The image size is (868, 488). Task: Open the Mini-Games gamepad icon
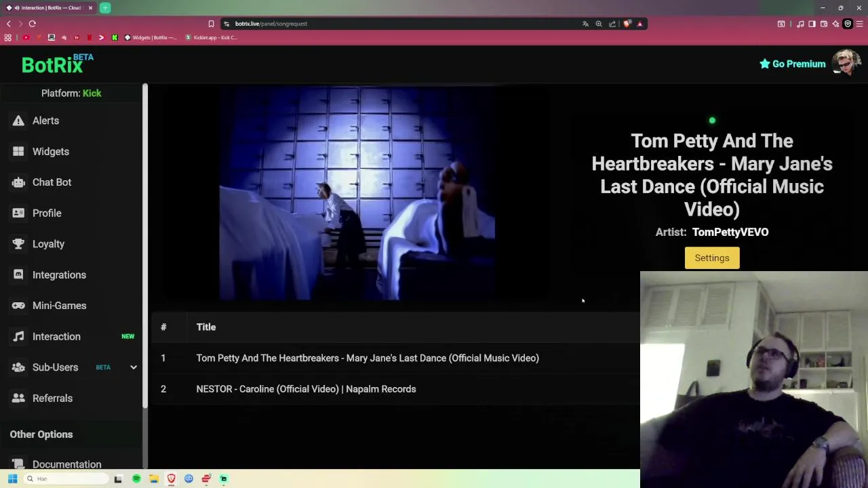pos(18,306)
